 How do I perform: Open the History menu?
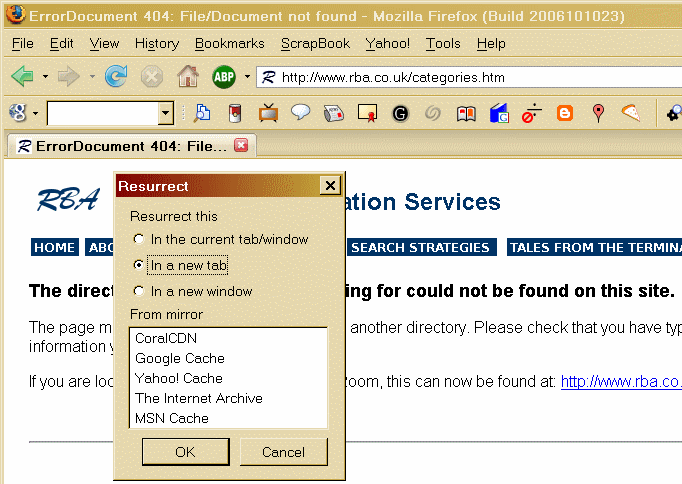157,43
